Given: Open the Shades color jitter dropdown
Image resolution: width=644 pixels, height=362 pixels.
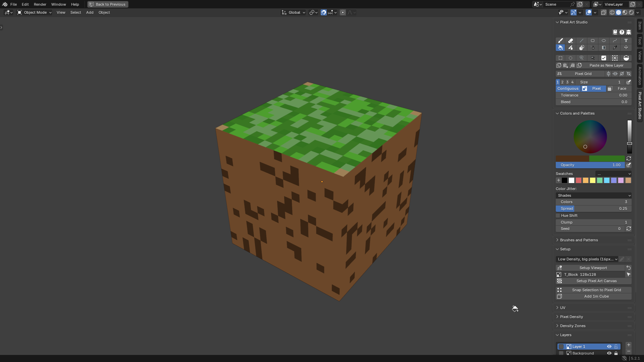Looking at the screenshot, I should [x=594, y=195].
